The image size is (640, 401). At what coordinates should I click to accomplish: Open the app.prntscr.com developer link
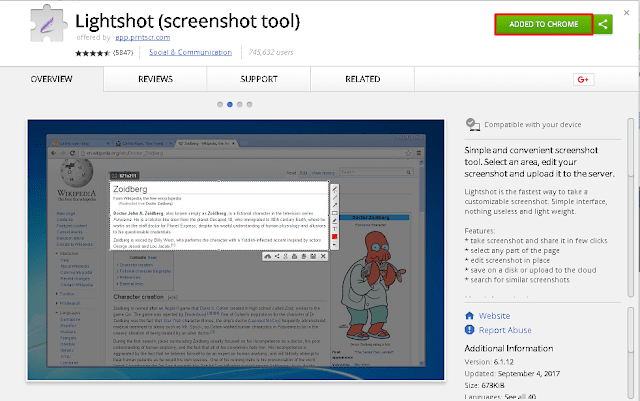coord(142,38)
